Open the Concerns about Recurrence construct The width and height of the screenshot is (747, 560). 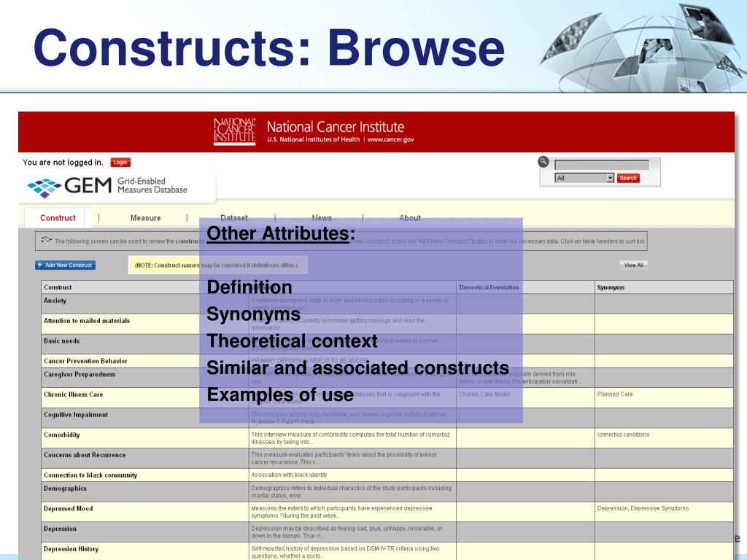(x=85, y=455)
